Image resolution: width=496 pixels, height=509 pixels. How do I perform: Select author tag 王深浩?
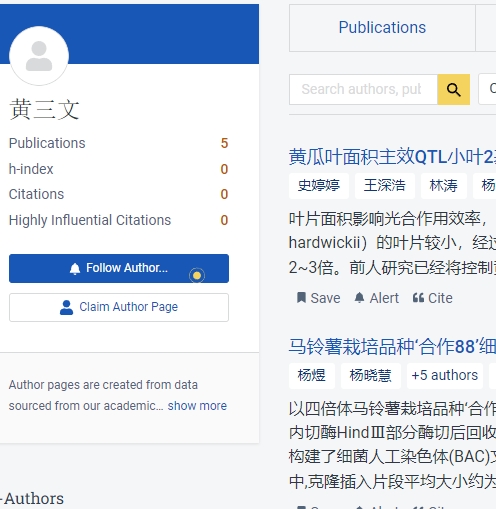[x=385, y=186]
